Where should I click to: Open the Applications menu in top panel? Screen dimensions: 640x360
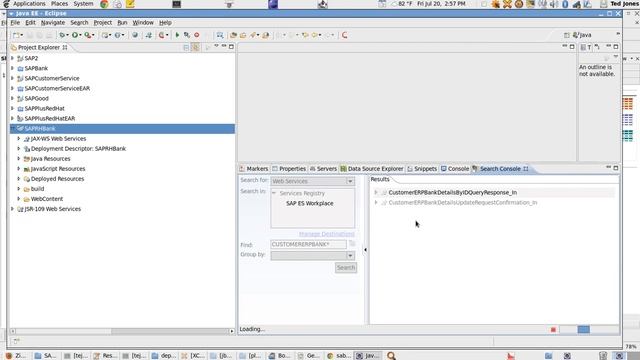(x=29, y=4)
